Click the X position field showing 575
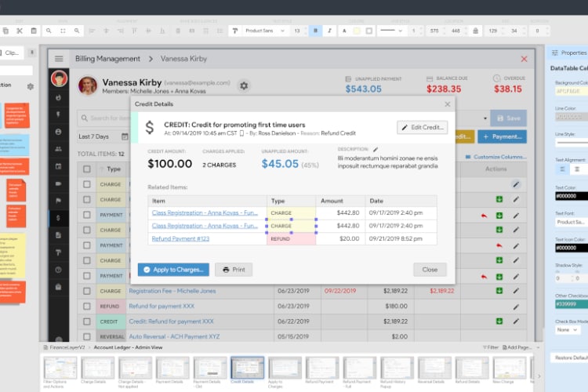 (434, 31)
